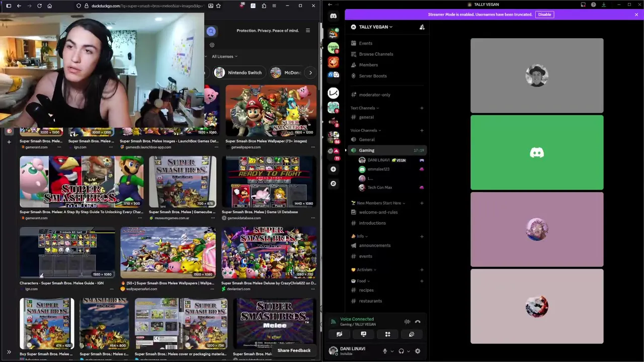Disconnect from the voice call

[418, 322]
